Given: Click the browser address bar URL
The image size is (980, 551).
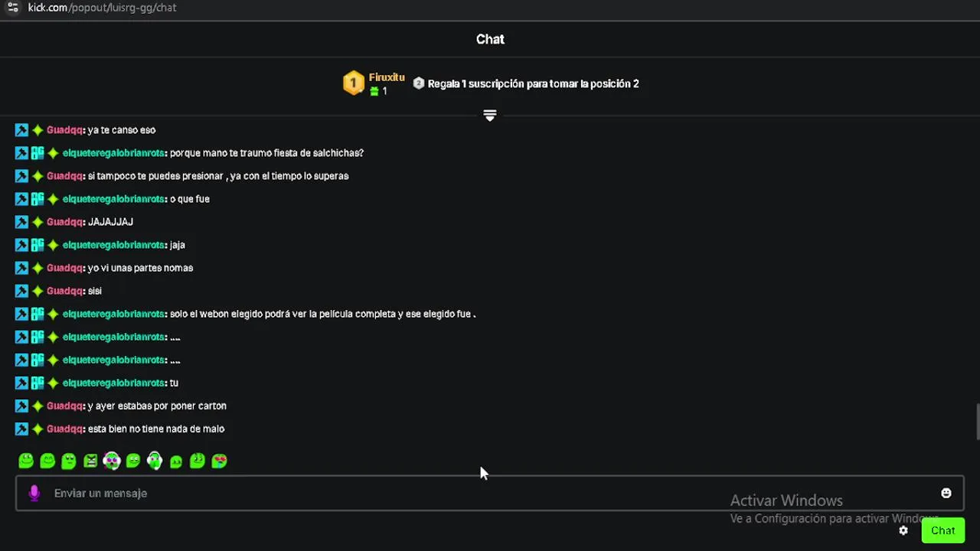Looking at the screenshot, I should pyautogui.click(x=102, y=8).
